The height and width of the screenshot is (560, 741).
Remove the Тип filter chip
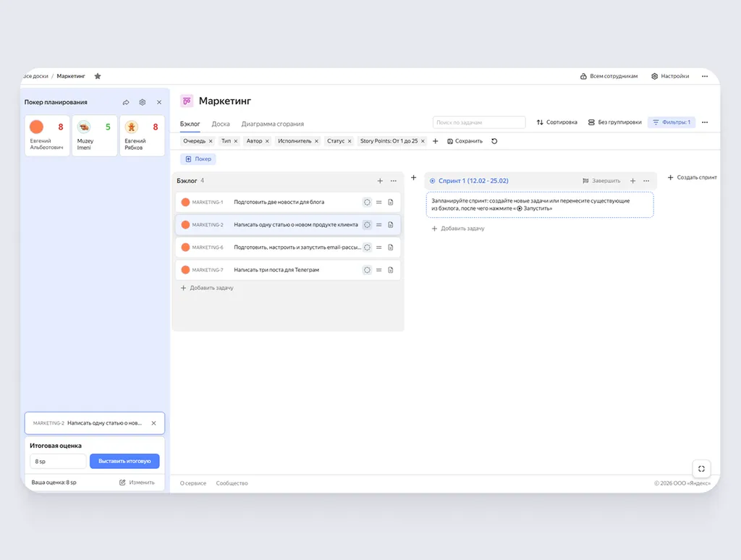pyautogui.click(x=236, y=141)
